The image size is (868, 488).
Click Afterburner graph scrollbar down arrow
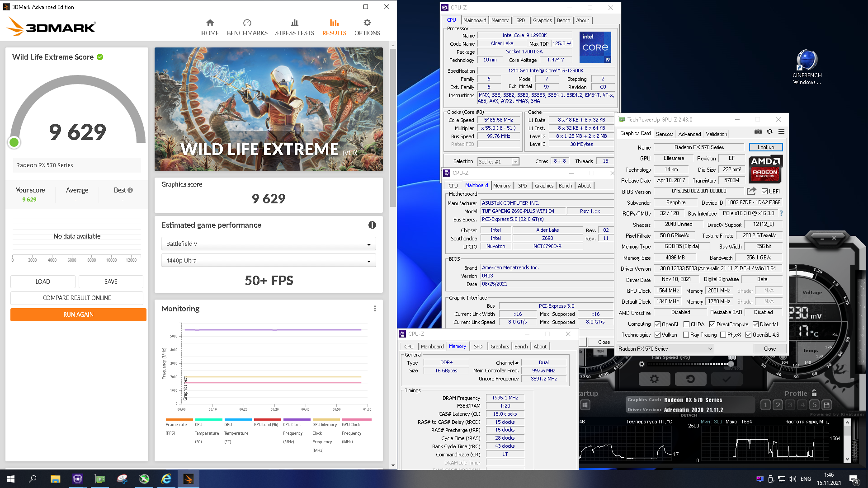point(848,459)
